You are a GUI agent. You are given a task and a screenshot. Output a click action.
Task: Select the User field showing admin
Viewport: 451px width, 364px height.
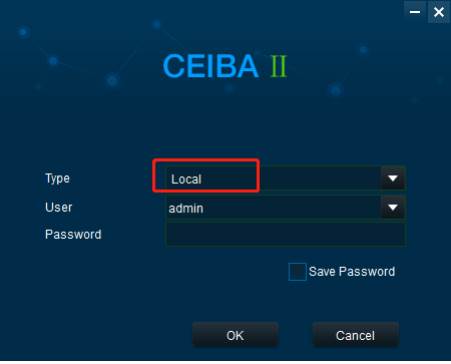[x=286, y=208]
